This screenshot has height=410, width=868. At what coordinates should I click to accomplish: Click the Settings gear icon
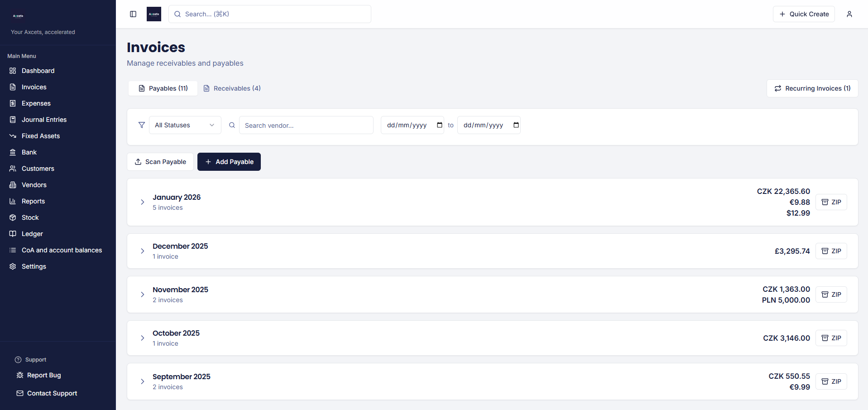click(x=13, y=266)
